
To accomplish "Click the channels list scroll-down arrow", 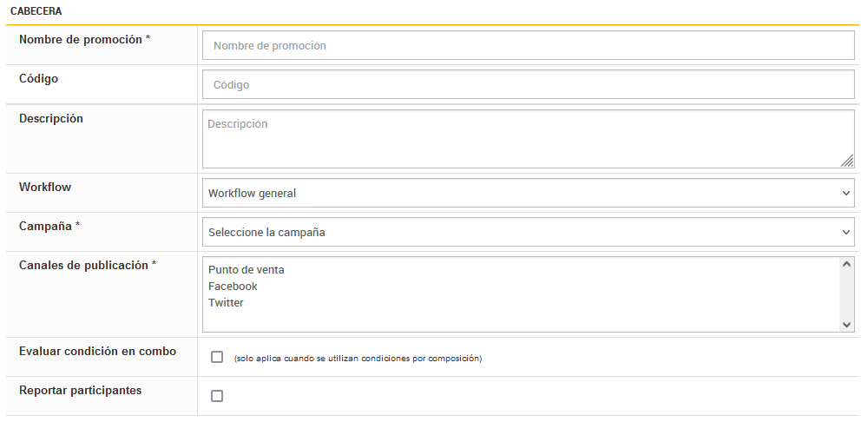I will pos(847,324).
